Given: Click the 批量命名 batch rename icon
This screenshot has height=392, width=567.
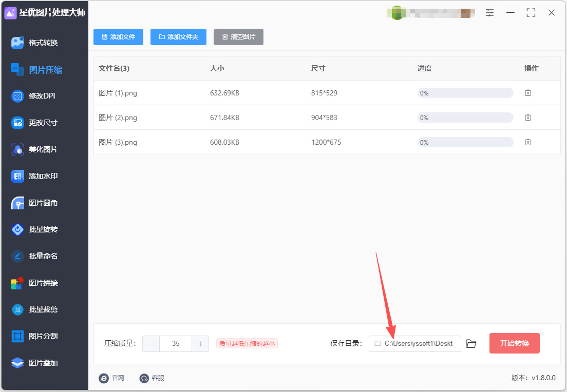Looking at the screenshot, I should point(17,256).
